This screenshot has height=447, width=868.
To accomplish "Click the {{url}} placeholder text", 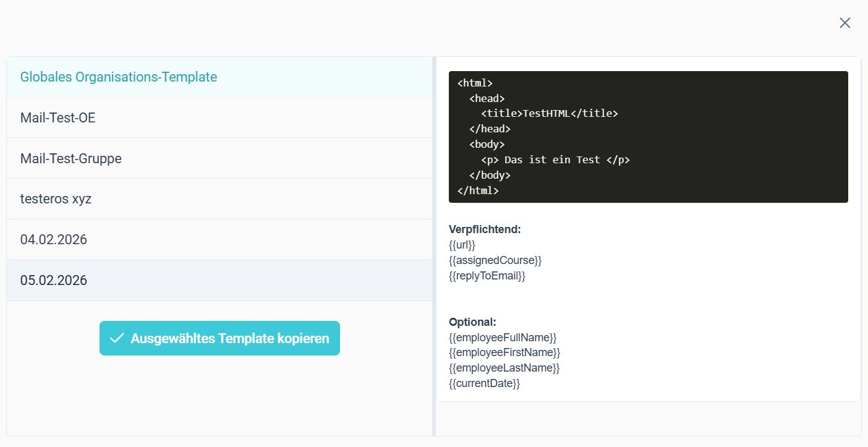I will pyautogui.click(x=462, y=245).
